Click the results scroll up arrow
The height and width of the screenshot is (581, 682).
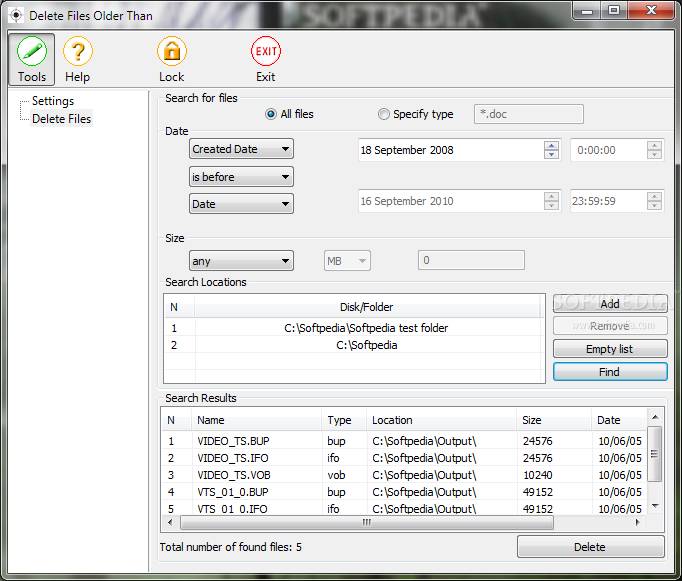(x=655, y=417)
